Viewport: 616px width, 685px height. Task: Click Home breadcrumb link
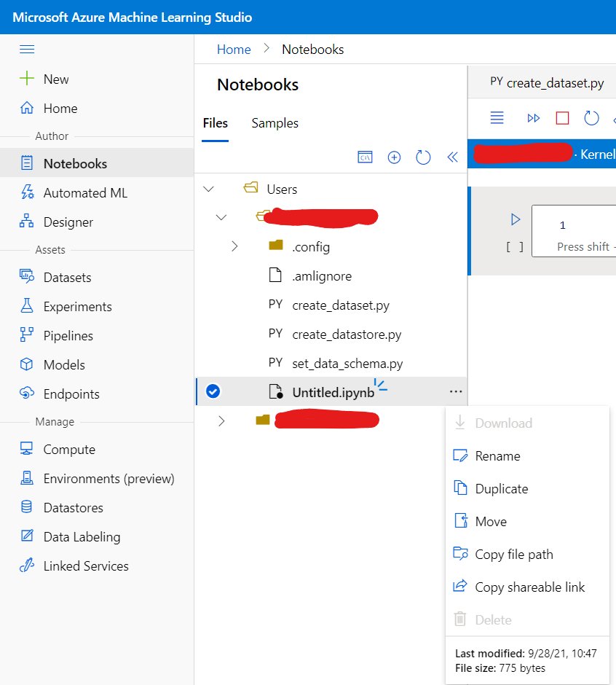click(x=234, y=50)
